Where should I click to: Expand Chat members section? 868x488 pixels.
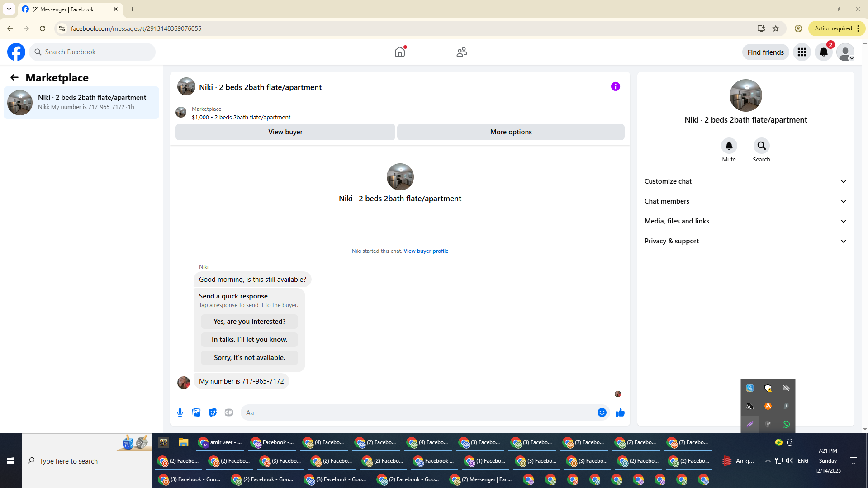point(745,201)
